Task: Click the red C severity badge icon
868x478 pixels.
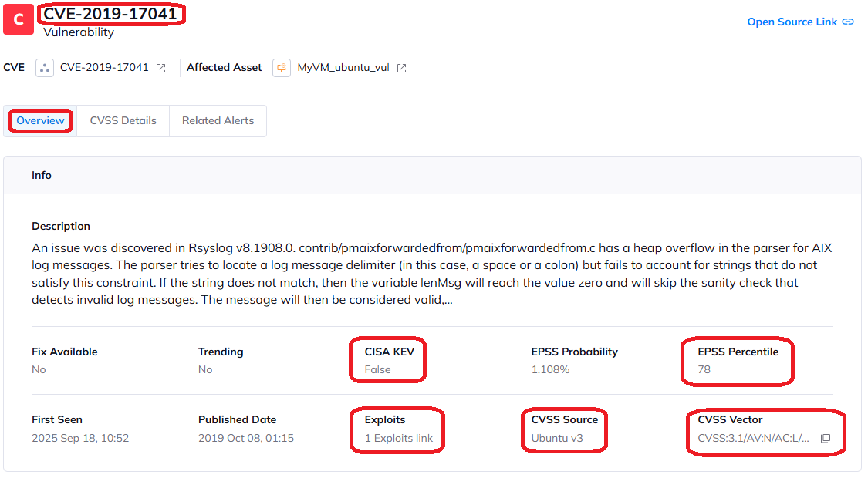Action: [19, 19]
